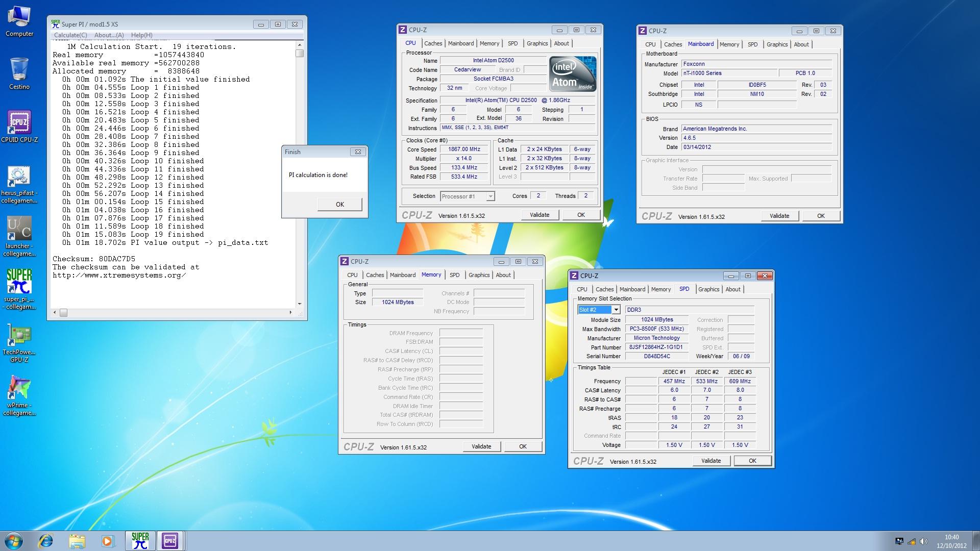Click CPU-Z icon in Memory window title
Image resolution: width=980 pixels, height=551 pixels.
[345, 261]
